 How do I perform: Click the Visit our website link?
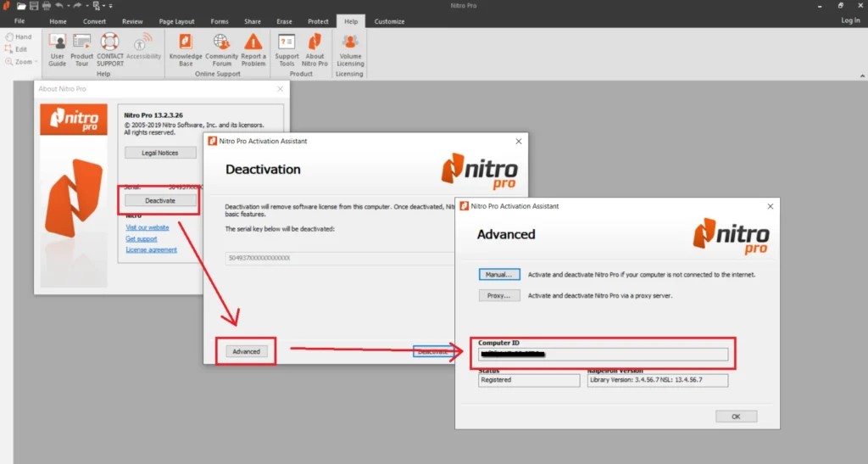pyautogui.click(x=147, y=227)
